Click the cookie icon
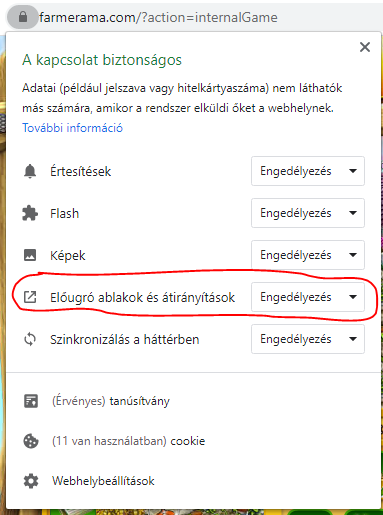 (x=31, y=441)
